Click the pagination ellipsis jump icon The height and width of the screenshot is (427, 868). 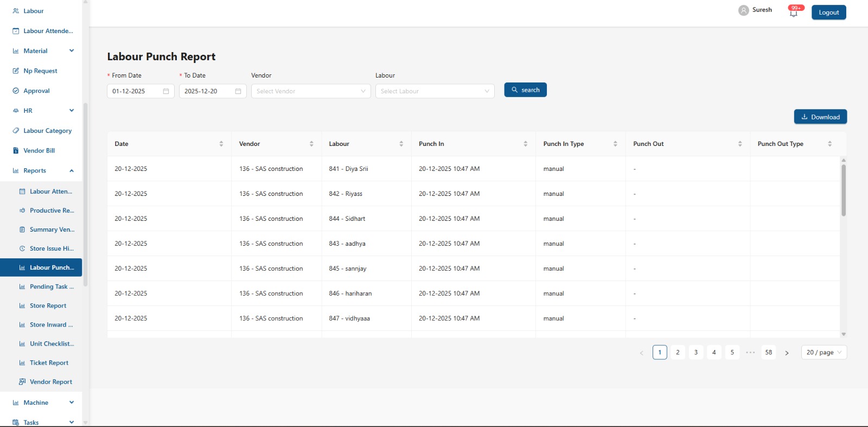click(x=750, y=352)
